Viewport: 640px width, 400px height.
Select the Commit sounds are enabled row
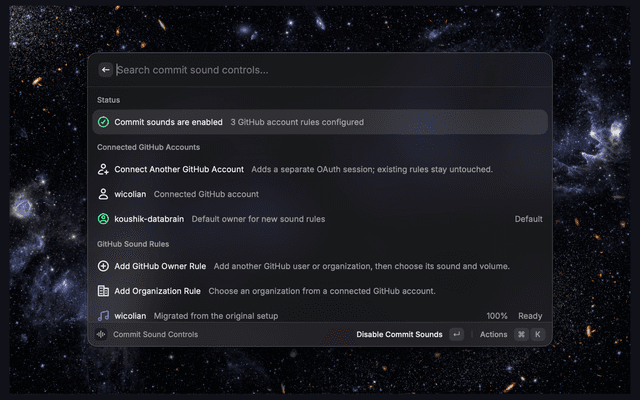(x=320, y=122)
